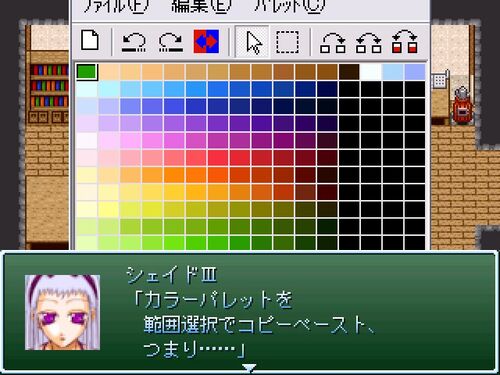The width and height of the screenshot is (500, 375).
Task: Open the 編集(E) menu
Action: click(201, 6)
